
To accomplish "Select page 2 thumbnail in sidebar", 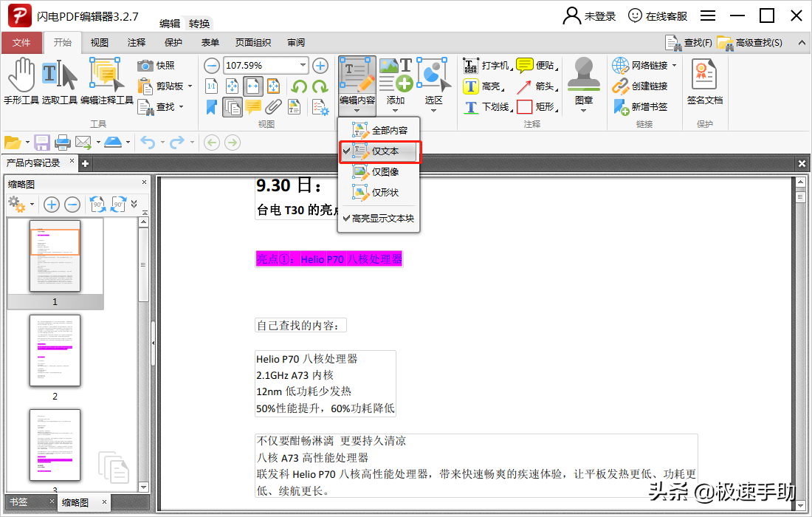I will [55, 351].
